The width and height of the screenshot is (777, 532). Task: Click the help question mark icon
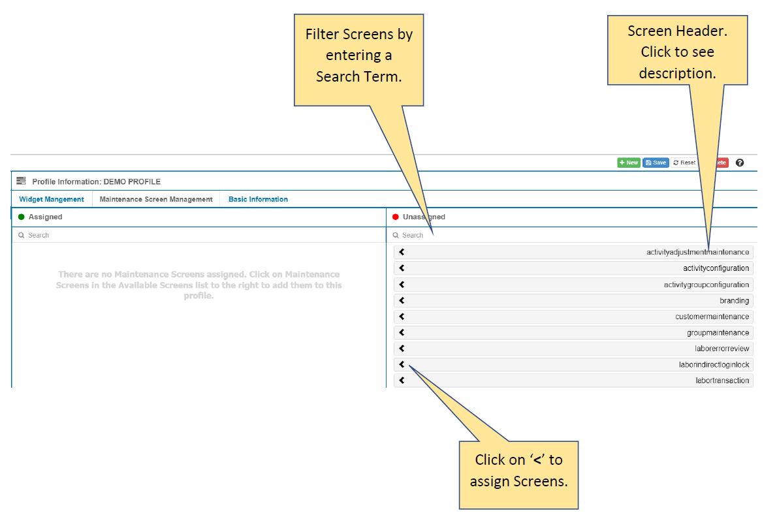click(x=740, y=163)
